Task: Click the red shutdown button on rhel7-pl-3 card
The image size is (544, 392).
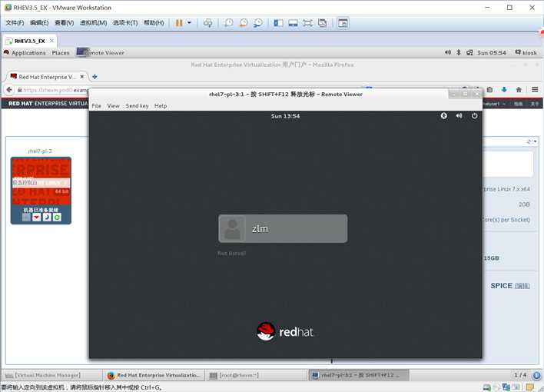Action: coord(36,218)
